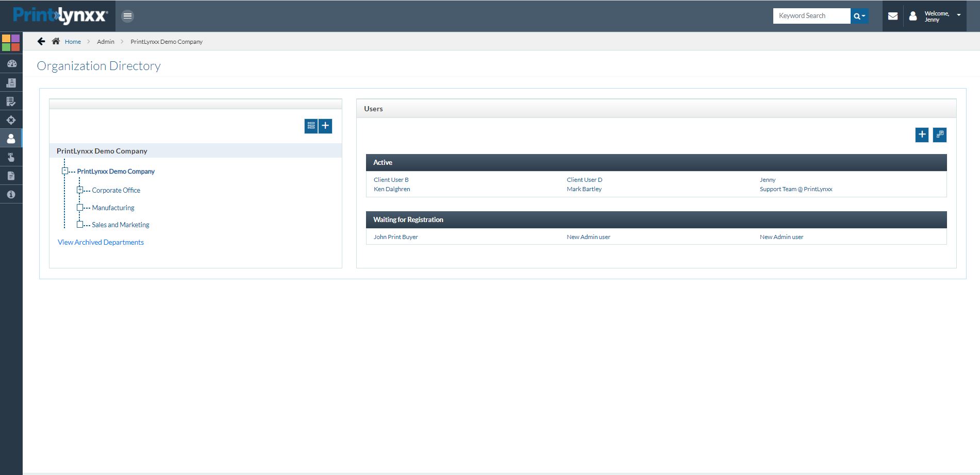The height and width of the screenshot is (475, 980).
Task: Select the Home breadcrumb link
Action: [x=73, y=41]
